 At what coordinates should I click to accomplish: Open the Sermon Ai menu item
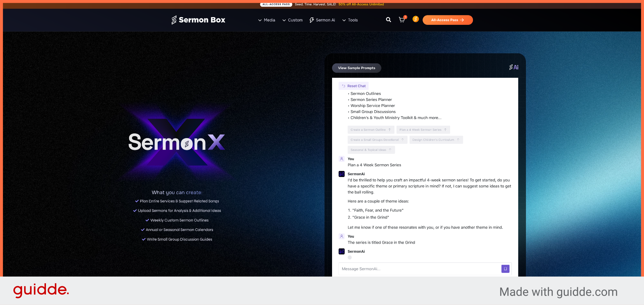tap(322, 20)
